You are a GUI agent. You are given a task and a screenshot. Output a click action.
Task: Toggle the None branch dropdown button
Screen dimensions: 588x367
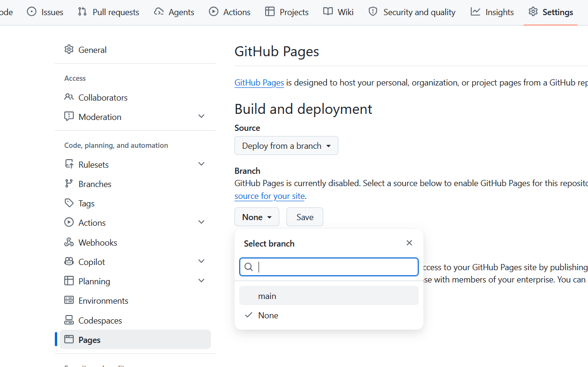(x=257, y=217)
